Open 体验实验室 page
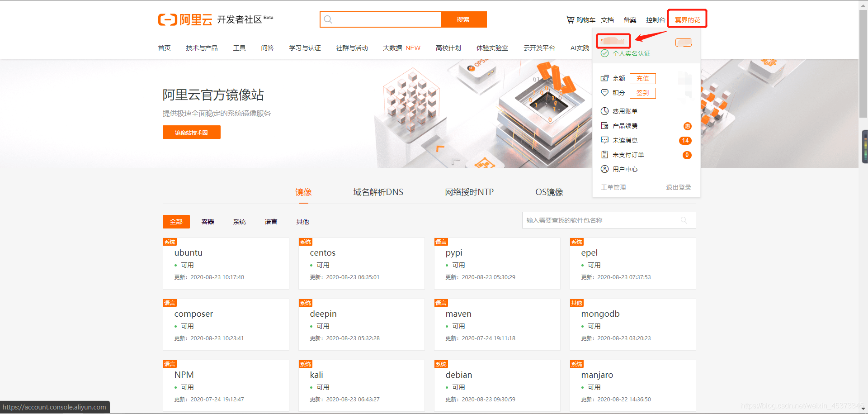 [492, 48]
